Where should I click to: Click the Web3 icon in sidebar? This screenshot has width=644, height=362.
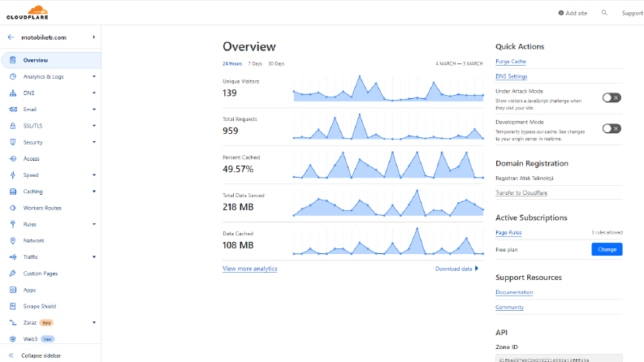pos(13,339)
